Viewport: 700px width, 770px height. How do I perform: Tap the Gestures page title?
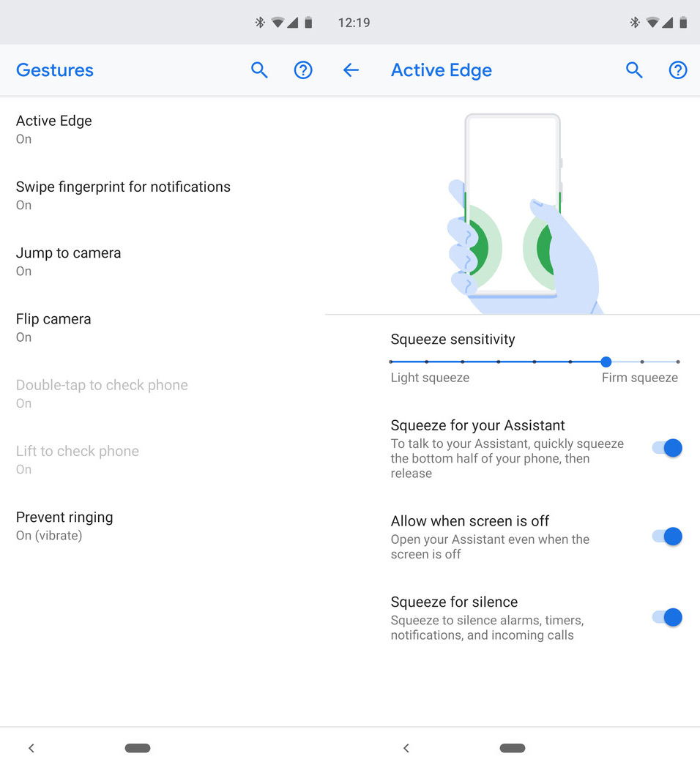tap(54, 70)
